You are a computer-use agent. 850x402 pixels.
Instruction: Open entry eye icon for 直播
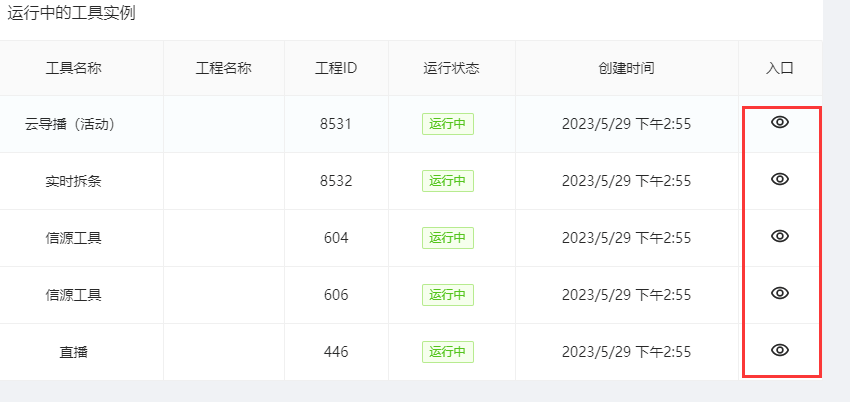[780, 350]
